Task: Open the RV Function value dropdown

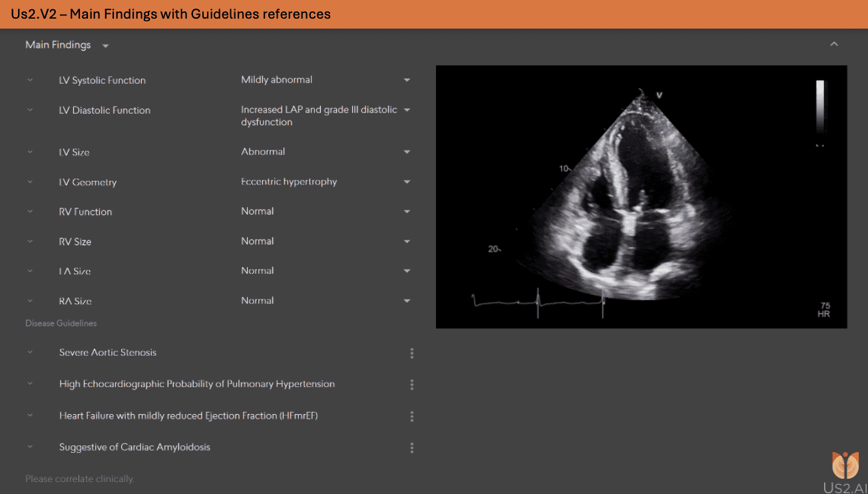Action: (x=406, y=211)
